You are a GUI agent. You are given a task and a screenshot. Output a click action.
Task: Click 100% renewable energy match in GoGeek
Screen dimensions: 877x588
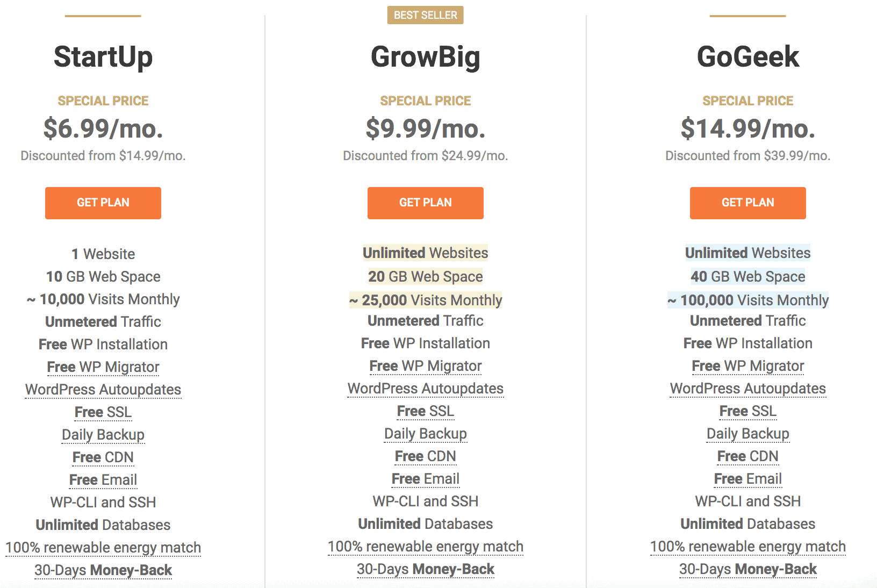click(748, 547)
